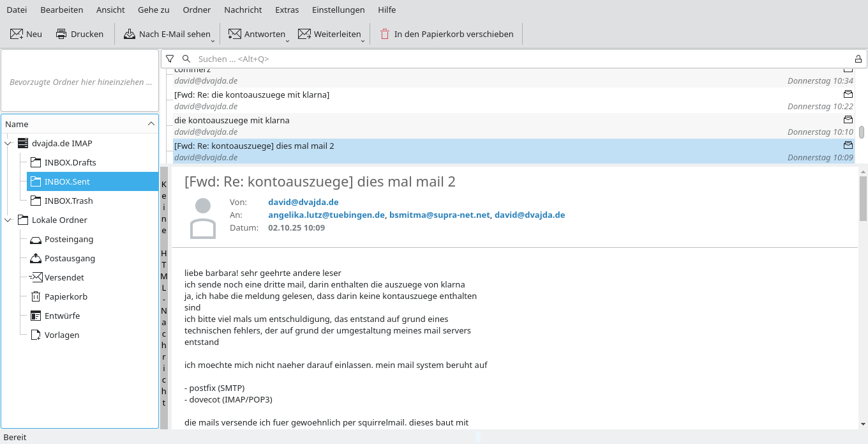Forward message with Weiterleiten icon
The height and width of the screenshot is (444, 868).
[304, 34]
